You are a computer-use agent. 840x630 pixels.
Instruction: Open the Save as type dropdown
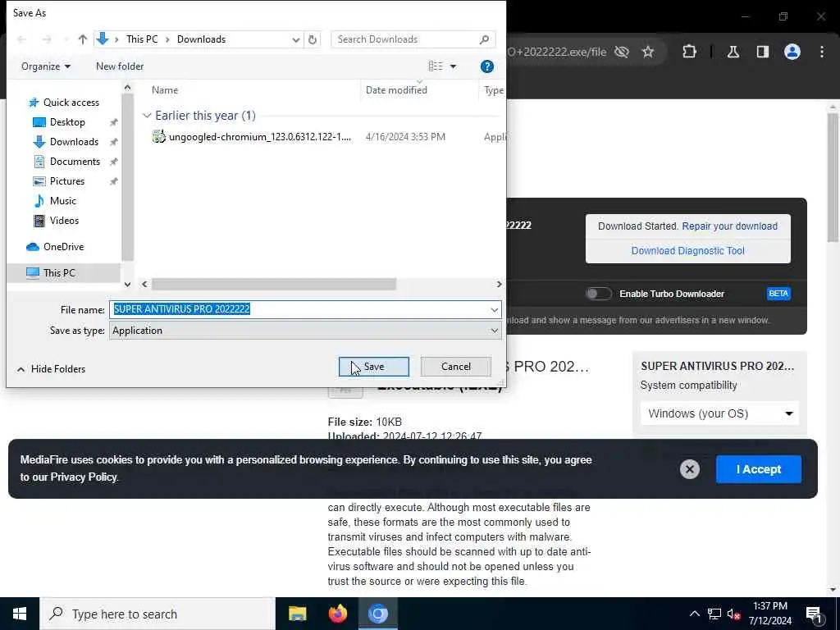[x=305, y=331]
